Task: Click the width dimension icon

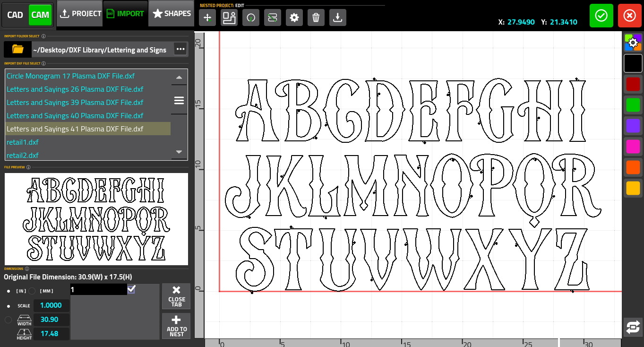Action: pyautogui.click(x=25, y=320)
